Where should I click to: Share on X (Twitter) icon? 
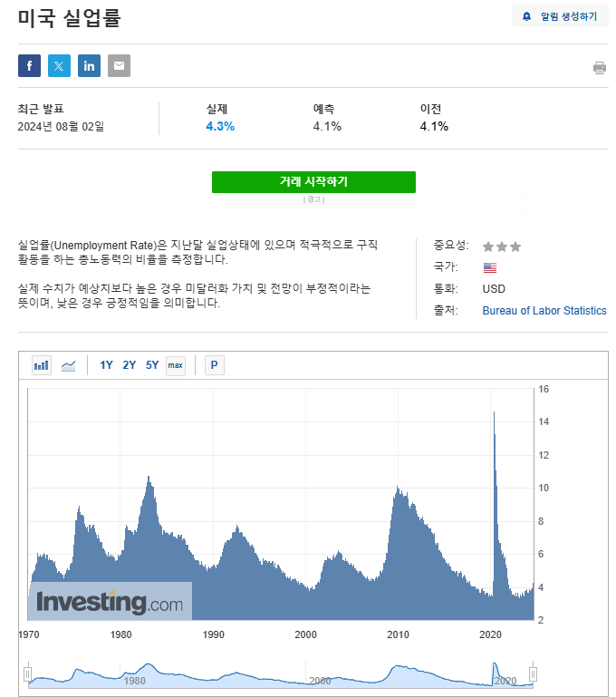click(x=59, y=65)
